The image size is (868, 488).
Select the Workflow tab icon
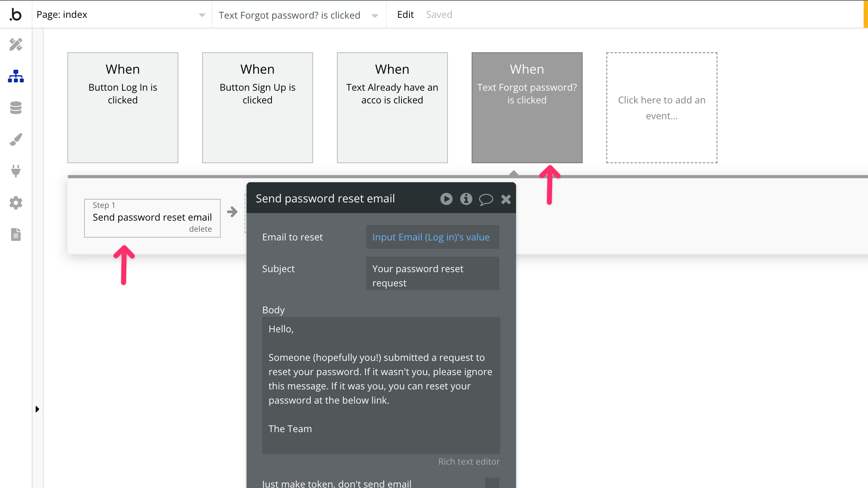point(16,76)
